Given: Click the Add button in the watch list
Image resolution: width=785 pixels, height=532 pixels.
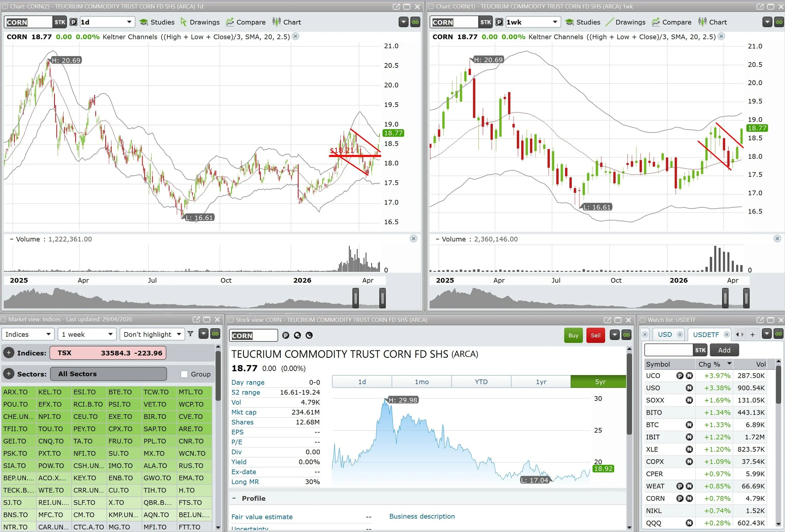Looking at the screenshot, I should point(724,350).
